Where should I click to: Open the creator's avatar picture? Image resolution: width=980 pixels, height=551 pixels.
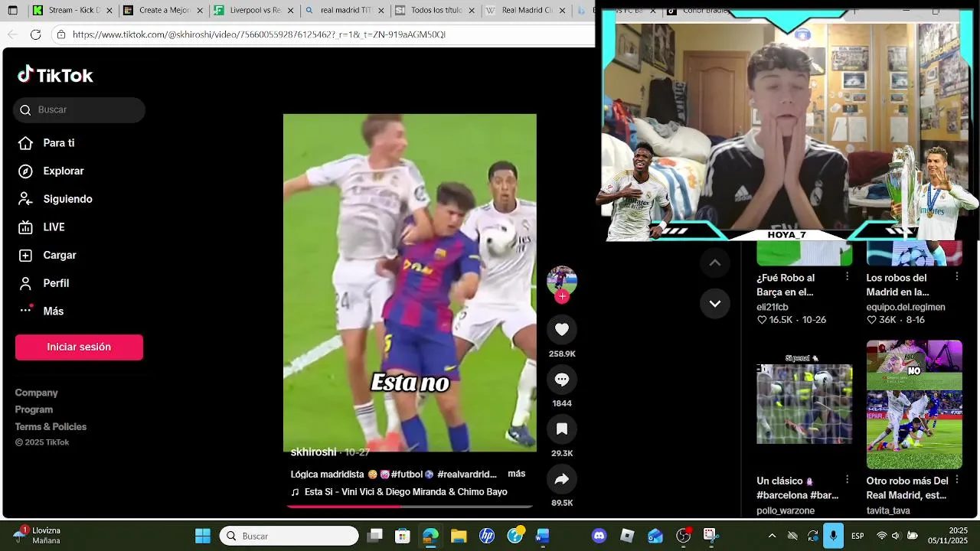click(x=562, y=280)
